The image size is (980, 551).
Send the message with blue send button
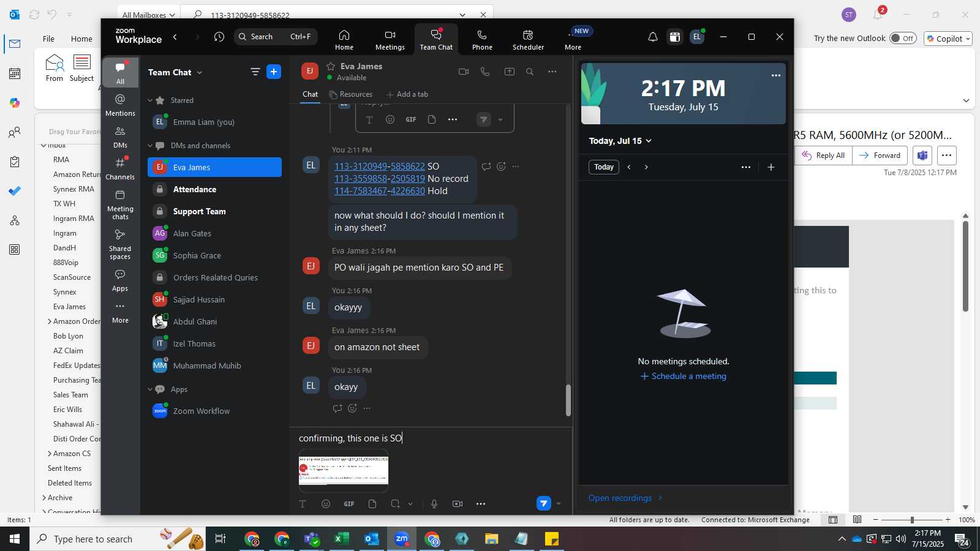[x=543, y=503]
